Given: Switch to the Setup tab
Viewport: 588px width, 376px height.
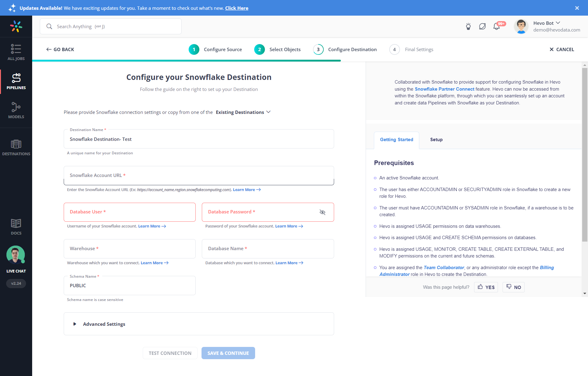Looking at the screenshot, I should point(436,139).
